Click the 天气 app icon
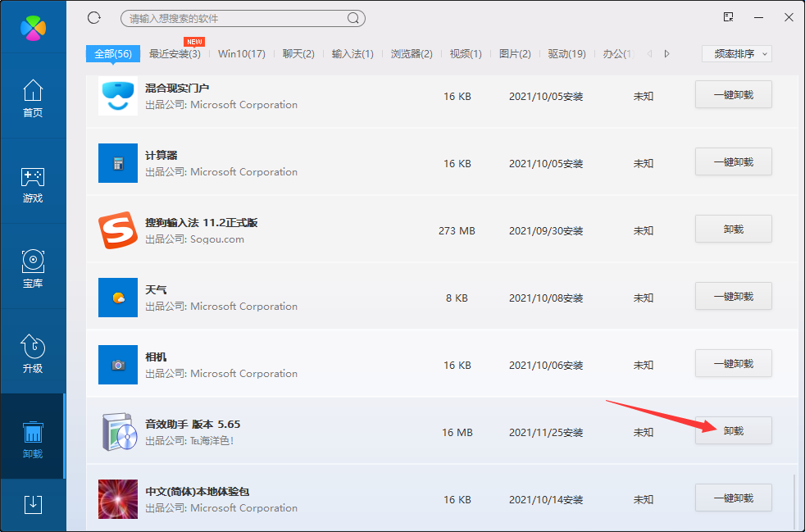The width and height of the screenshot is (805, 532). point(118,298)
